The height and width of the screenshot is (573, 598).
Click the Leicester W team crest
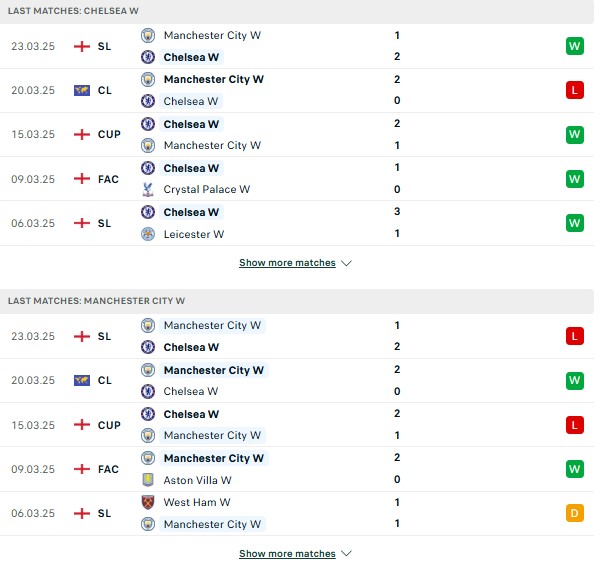pyautogui.click(x=148, y=234)
